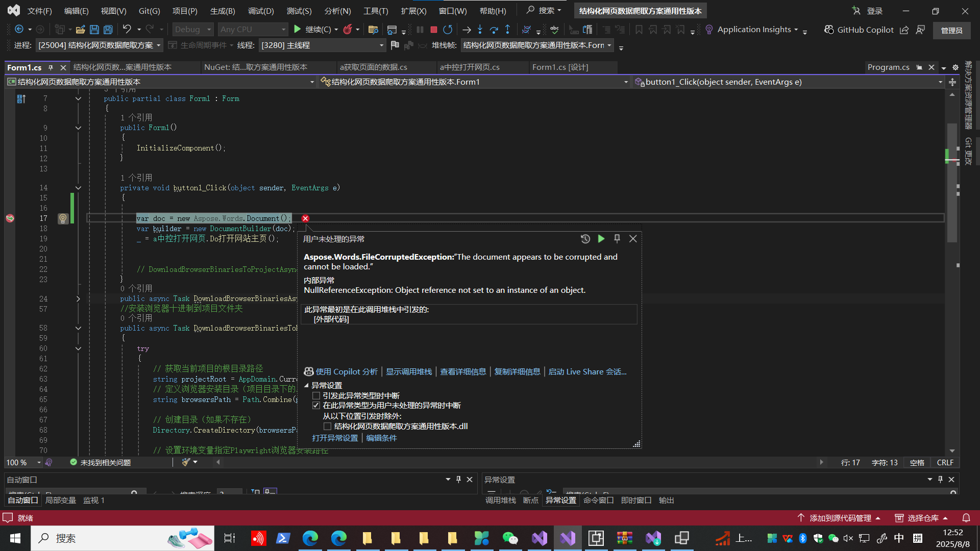Collapse the 异常设置 section triangle
980x551 pixels.
[x=307, y=386]
